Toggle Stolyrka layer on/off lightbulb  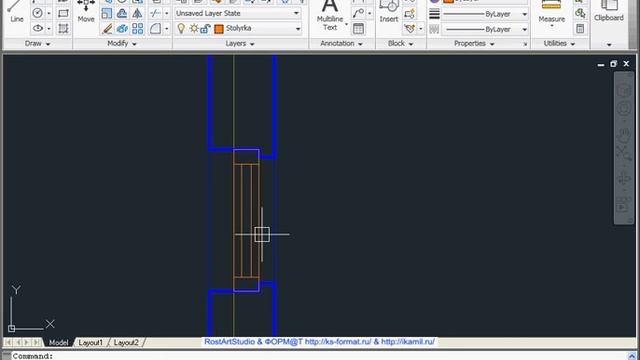(x=181, y=28)
